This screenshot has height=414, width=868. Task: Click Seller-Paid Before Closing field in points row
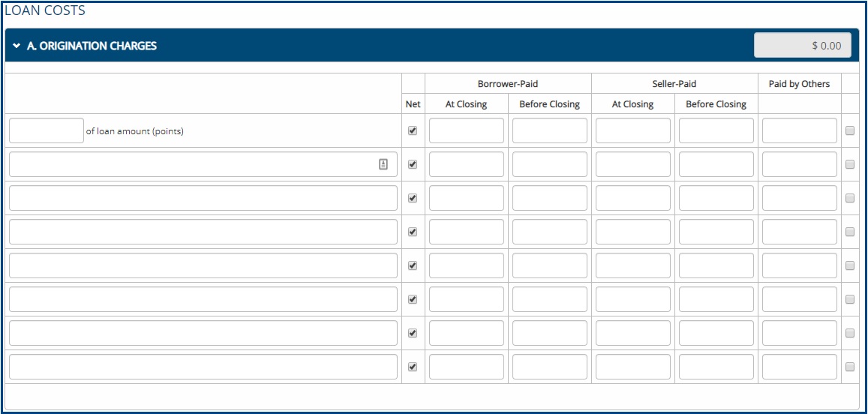(716, 130)
